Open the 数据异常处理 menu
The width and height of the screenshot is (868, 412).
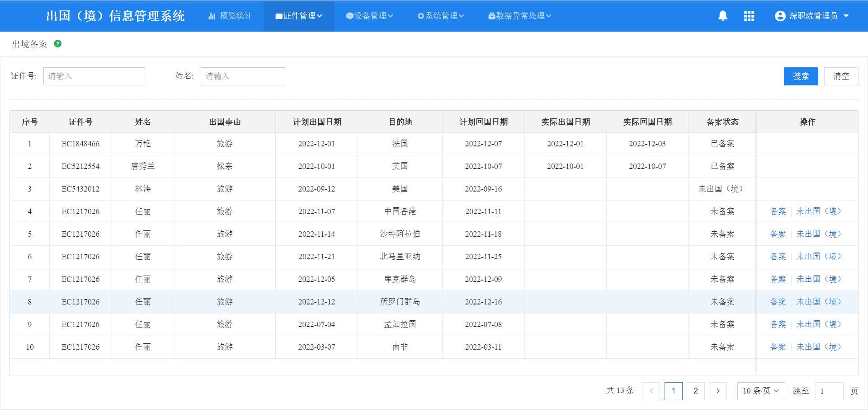coord(519,16)
